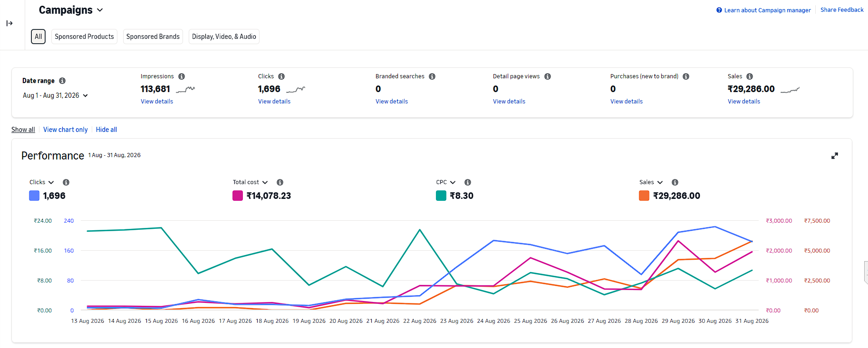Screen dimensions: 868x348
Task: Select the All campaigns tab
Action: (39, 37)
